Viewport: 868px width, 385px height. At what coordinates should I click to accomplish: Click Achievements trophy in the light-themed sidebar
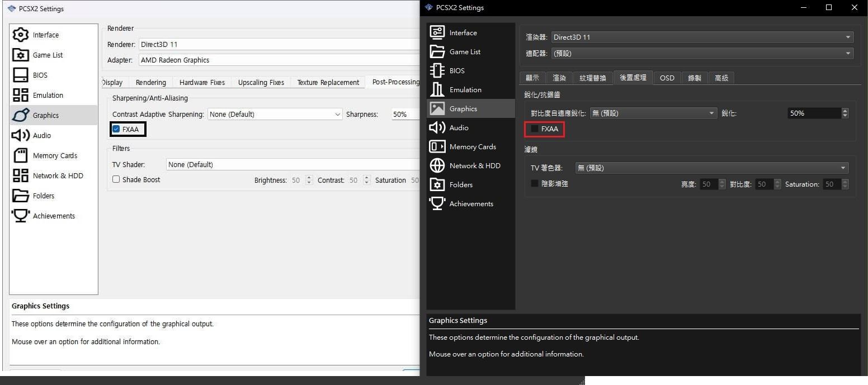pos(21,216)
